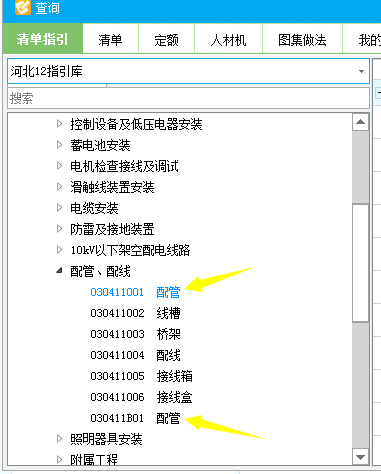The image size is (381, 474).
Task: Select item 030411B01 配管
Action: pyautogui.click(x=135, y=418)
